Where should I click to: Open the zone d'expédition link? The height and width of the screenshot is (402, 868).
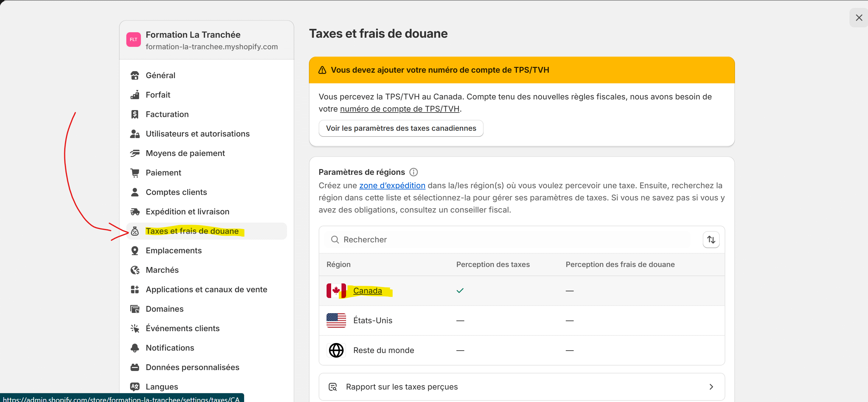(x=392, y=185)
